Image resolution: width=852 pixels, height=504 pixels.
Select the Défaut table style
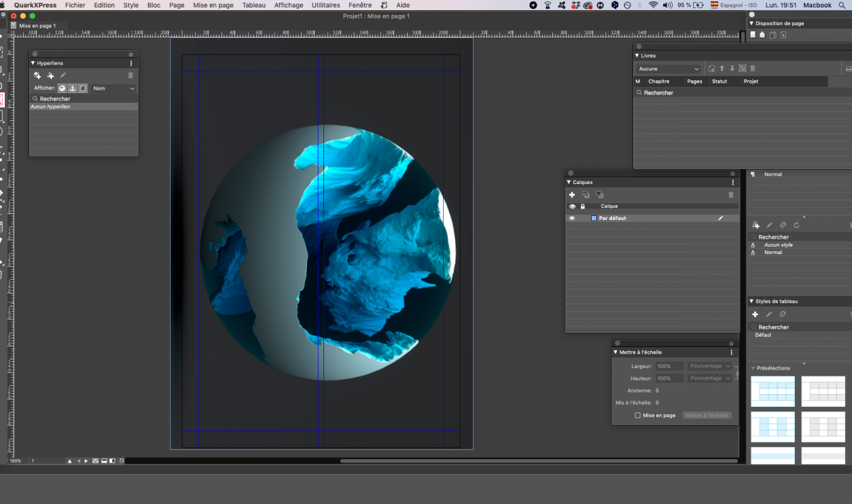763,335
